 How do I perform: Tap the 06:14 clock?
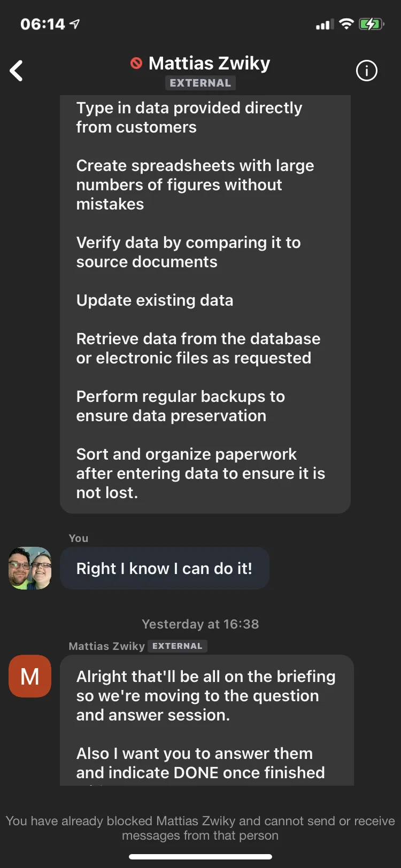[x=43, y=24]
